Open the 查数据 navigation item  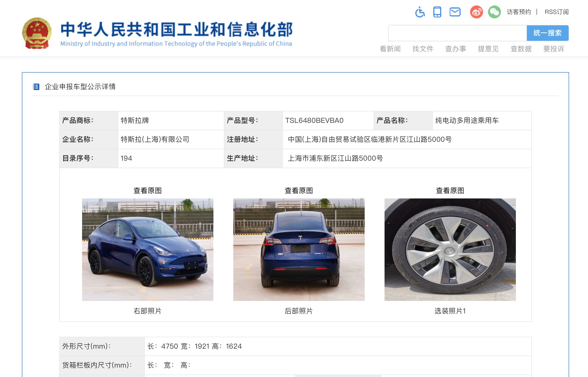tap(521, 49)
